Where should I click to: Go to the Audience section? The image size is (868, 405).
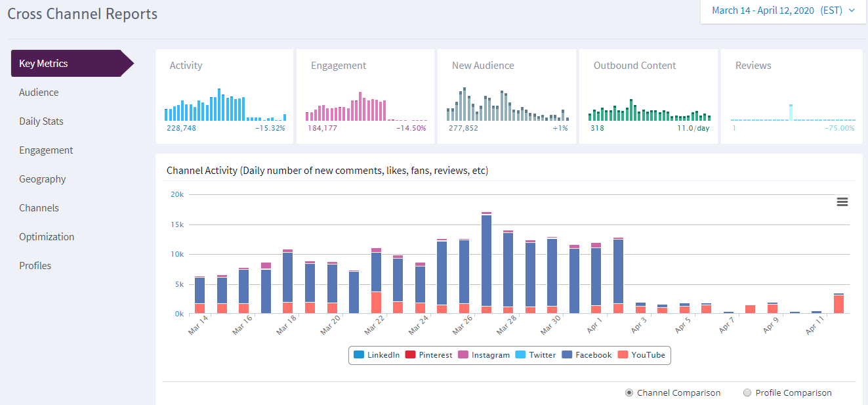click(39, 93)
